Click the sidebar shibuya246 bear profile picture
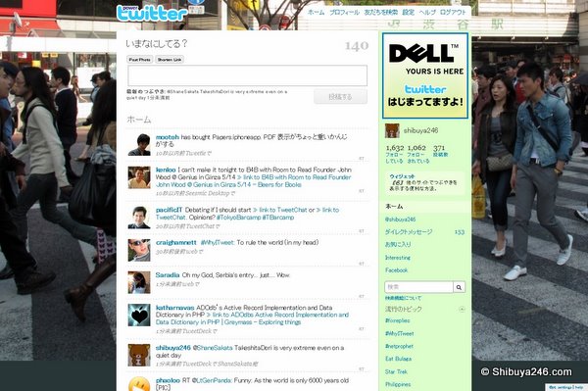The width and height of the screenshot is (588, 391). (x=392, y=130)
